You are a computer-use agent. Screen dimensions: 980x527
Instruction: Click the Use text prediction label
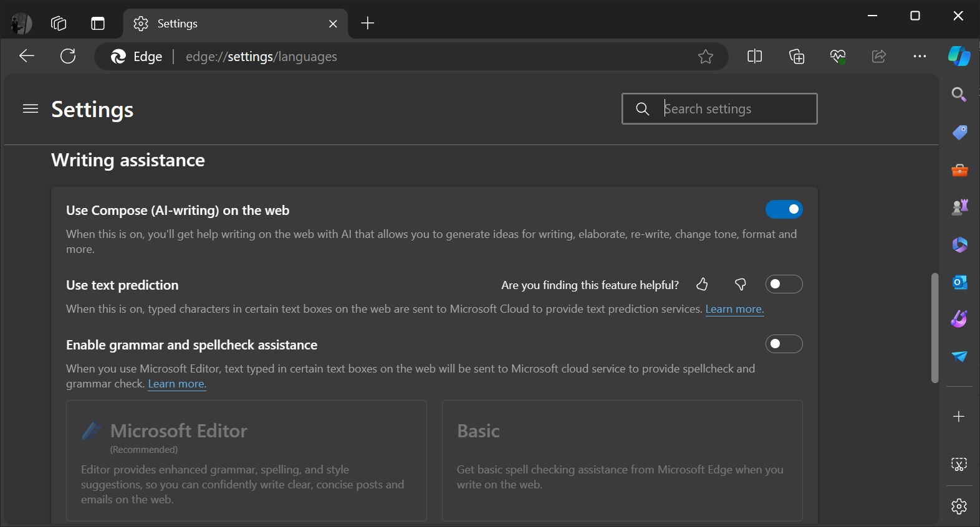pos(122,285)
